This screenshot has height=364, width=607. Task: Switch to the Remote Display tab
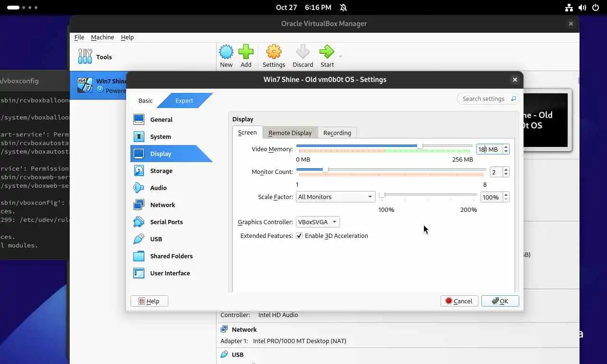[x=290, y=133]
